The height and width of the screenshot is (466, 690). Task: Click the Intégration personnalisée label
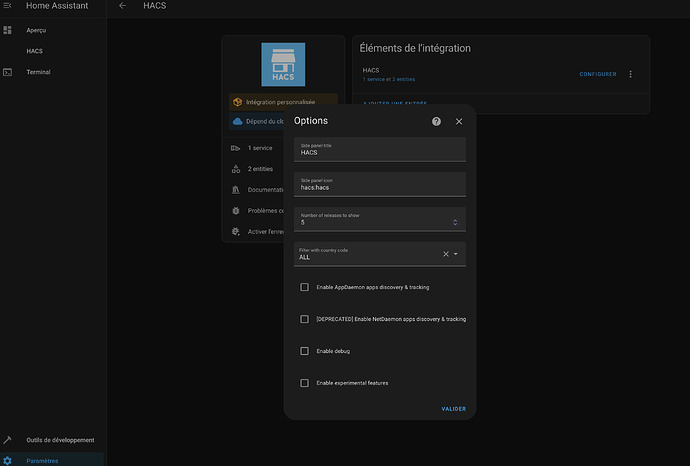(280, 102)
